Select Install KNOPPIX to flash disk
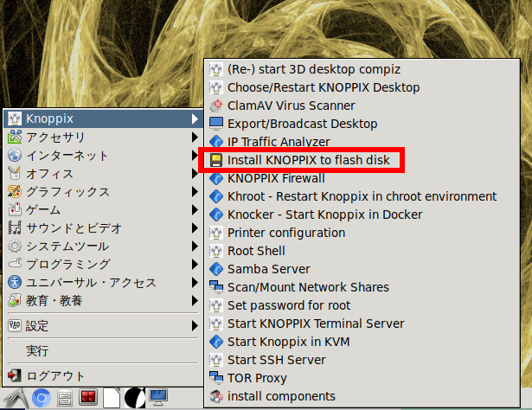 click(x=307, y=160)
